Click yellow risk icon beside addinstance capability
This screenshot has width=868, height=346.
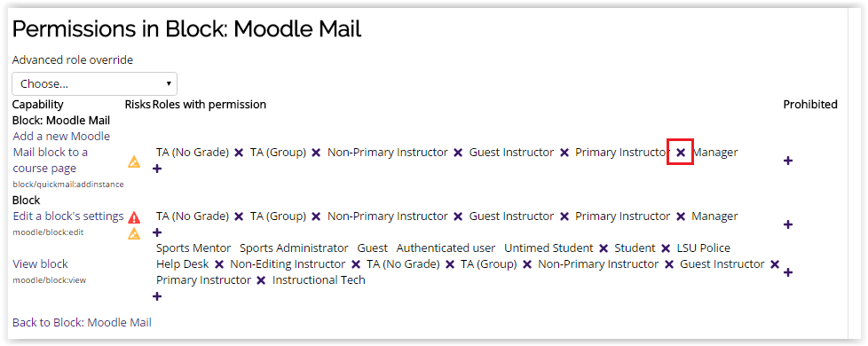(x=134, y=161)
